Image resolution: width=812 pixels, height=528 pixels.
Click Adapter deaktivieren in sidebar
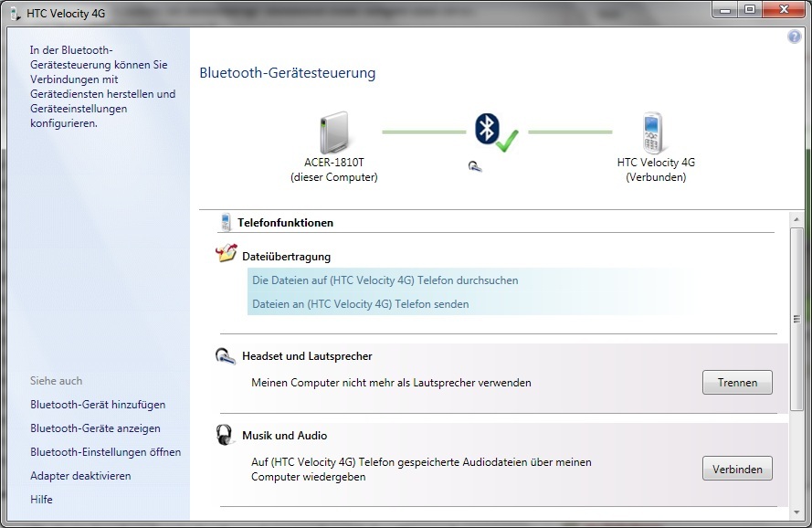(80, 476)
